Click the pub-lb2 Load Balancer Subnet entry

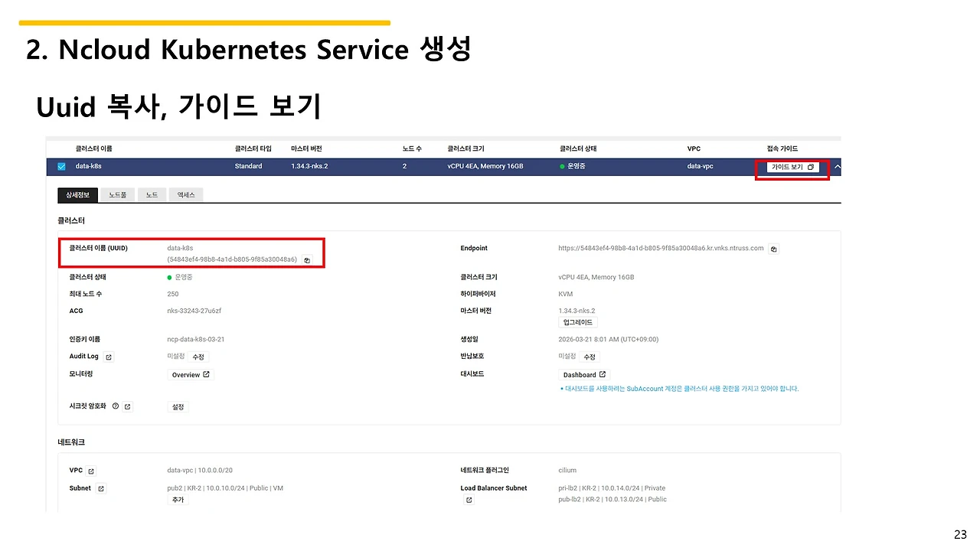pyautogui.click(x=612, y=499)
